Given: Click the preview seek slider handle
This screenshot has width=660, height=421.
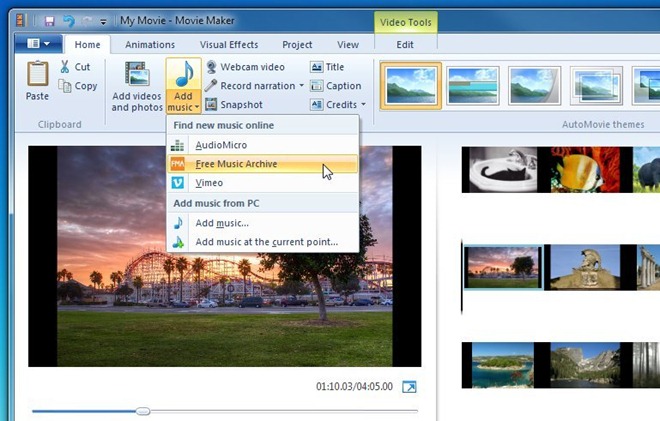Looking at the screenshot, I should click(x=143, y=411).
